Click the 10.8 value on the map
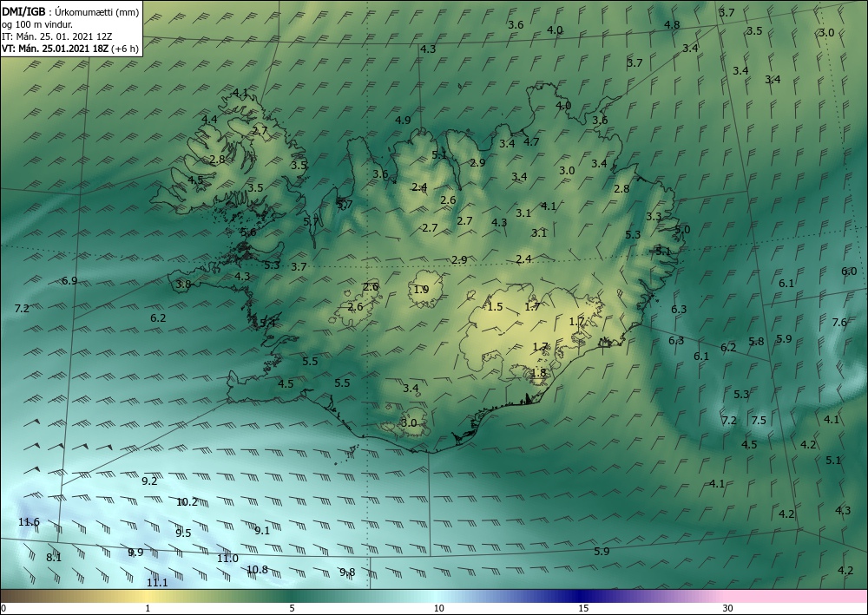Image resolution: width=868 pixels, height=615 pixels. coord(258,569)
